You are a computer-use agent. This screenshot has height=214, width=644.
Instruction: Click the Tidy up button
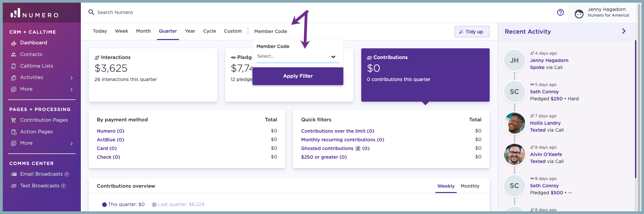point(472,32)
